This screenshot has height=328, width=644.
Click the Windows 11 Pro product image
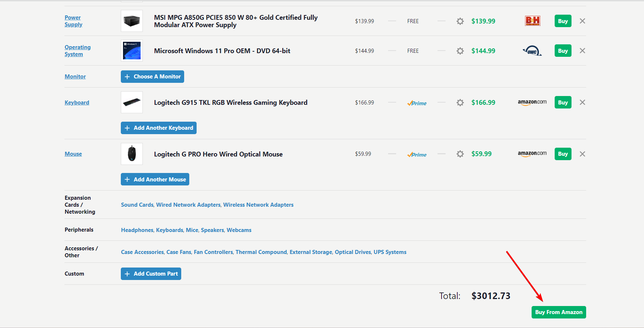[x=132, y=51]
